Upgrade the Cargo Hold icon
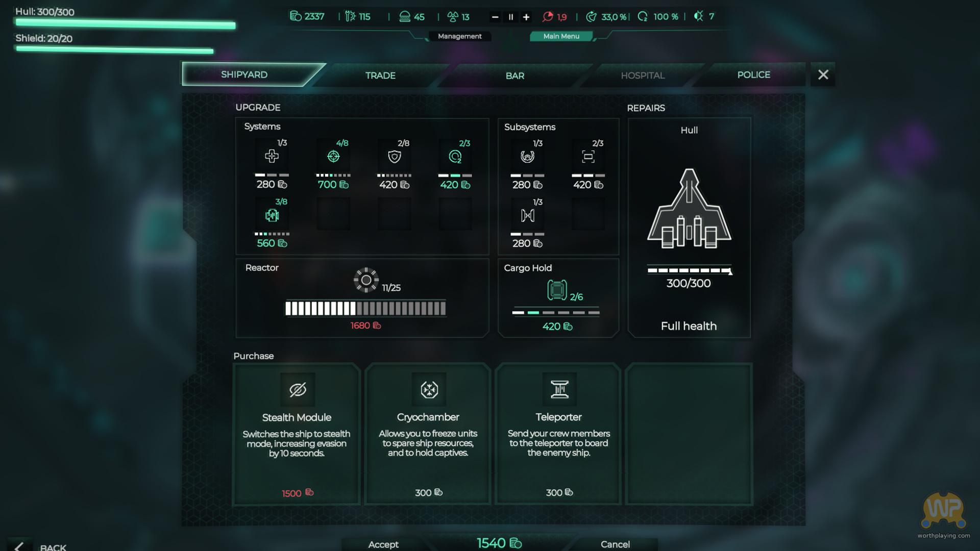The width and height of the screenshot is (980, 551). tap(556, 290)
